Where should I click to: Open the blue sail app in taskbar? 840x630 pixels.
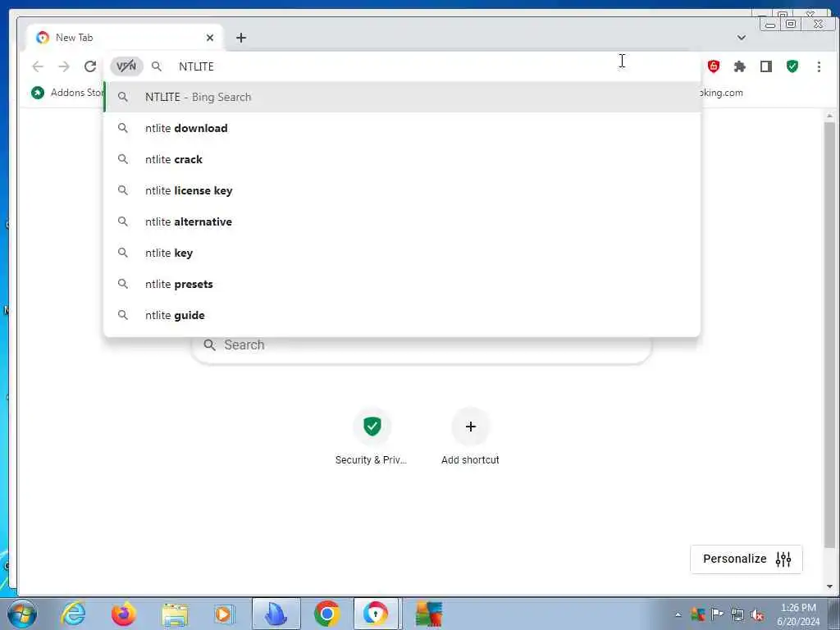click(x=276, y=614)
